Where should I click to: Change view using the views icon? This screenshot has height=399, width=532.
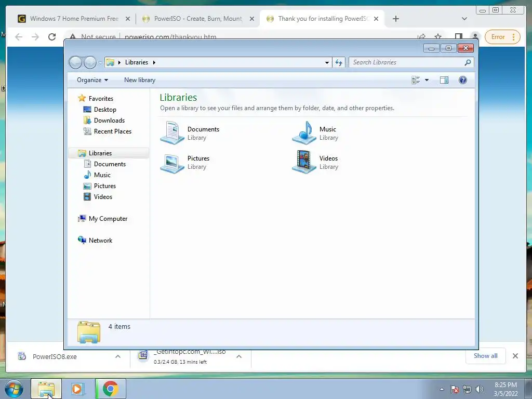point(416,80)
